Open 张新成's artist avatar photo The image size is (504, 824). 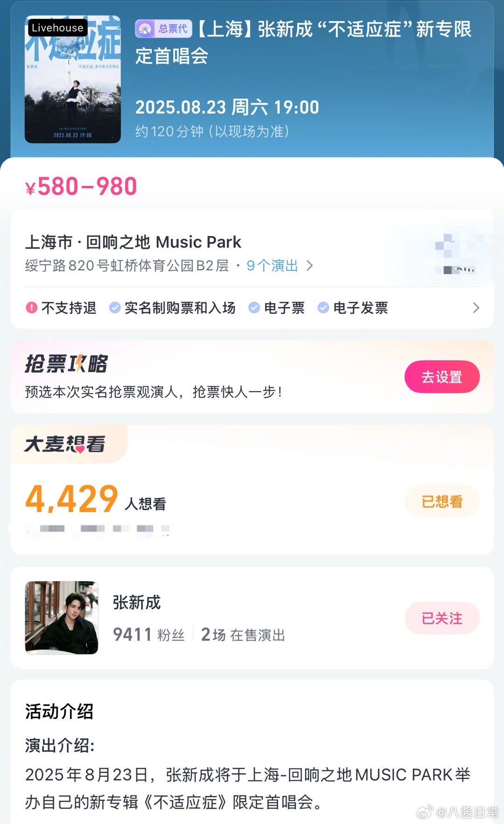(62, 618)
